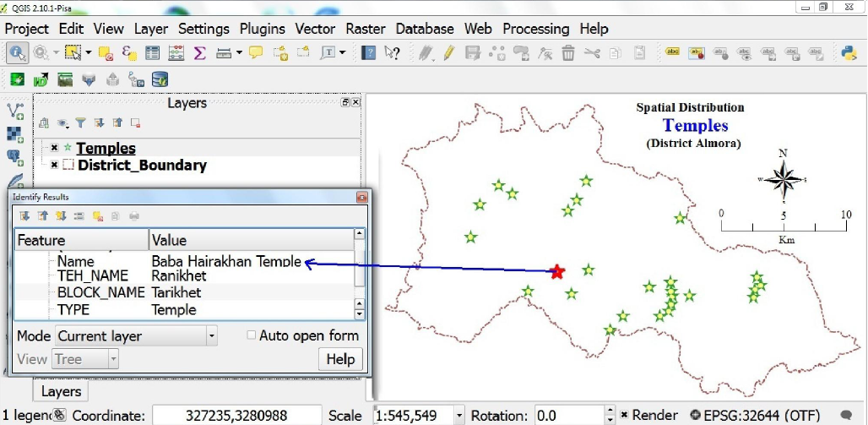
Task: Toggle the Render checkbox
Action: click(x=624, y=415)
